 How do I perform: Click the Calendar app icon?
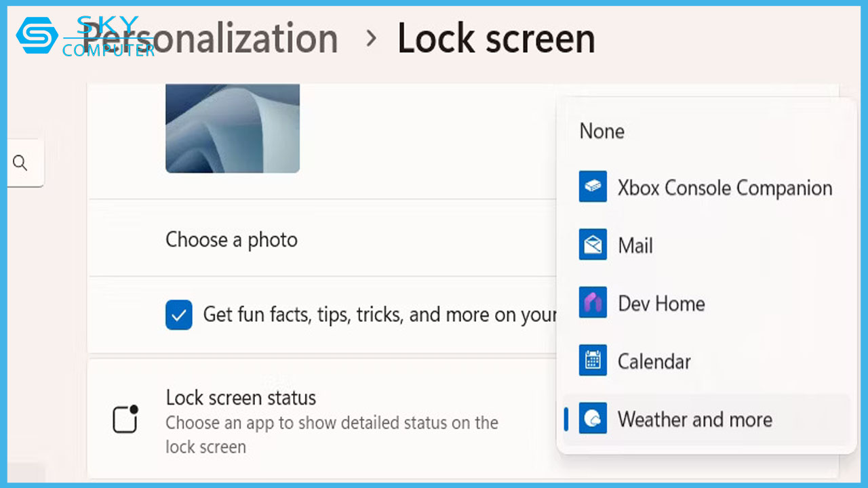593,361
